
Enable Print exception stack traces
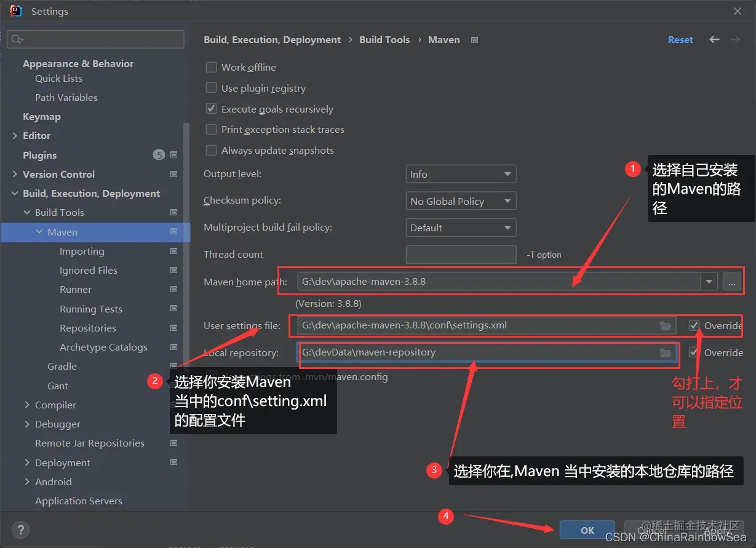211,129
